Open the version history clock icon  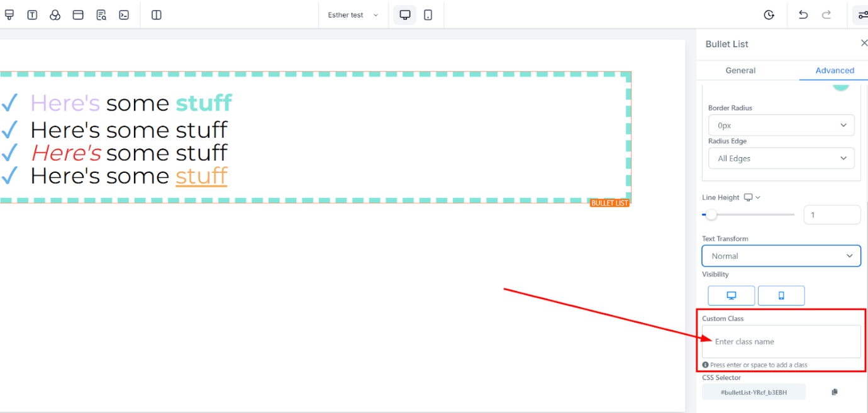(769, 15)
